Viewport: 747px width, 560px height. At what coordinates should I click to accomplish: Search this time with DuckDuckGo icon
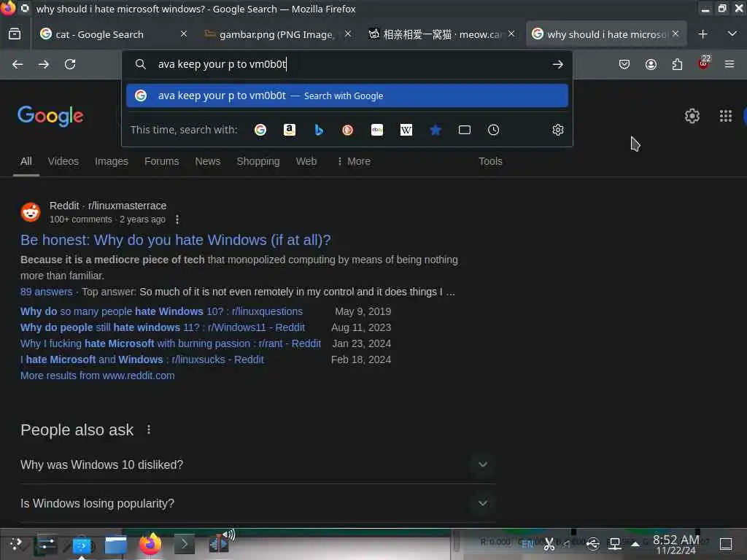[348, 130]
